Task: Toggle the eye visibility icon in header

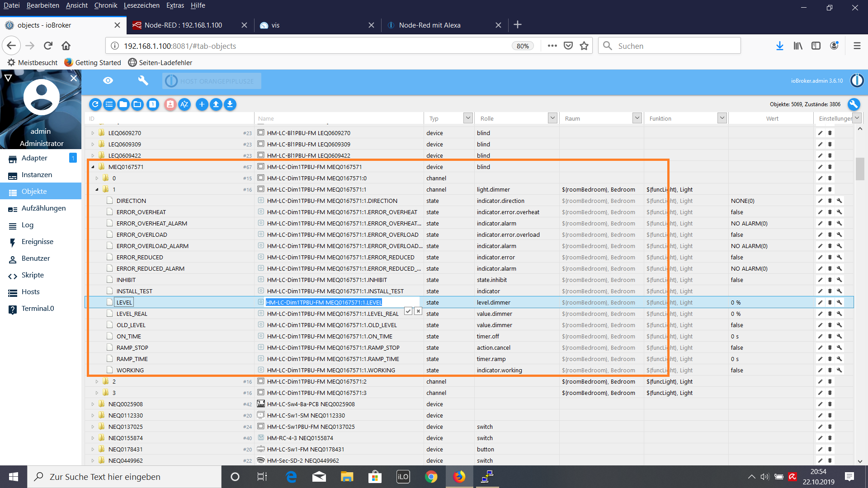Action: (x=108, y=81)
